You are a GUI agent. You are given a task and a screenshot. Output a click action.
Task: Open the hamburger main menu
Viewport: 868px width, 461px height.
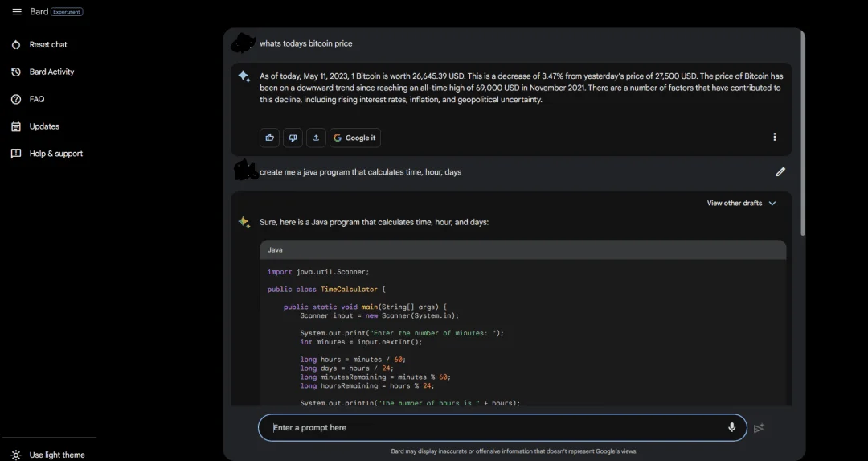17,11
